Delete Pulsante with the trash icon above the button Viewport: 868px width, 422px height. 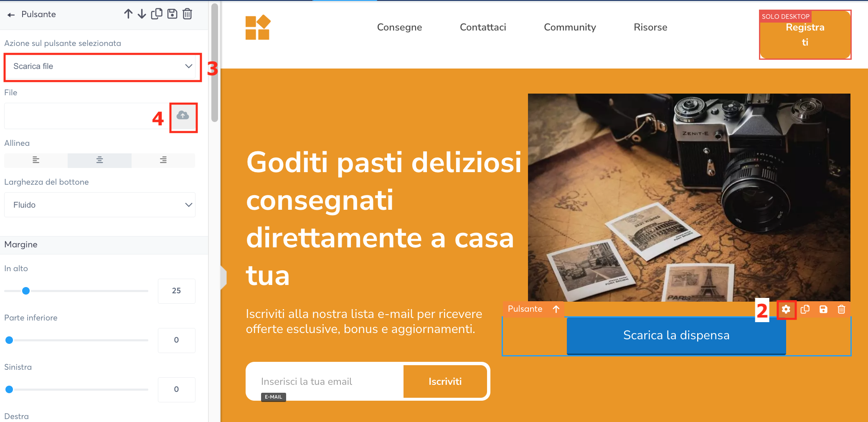[841, 309]
